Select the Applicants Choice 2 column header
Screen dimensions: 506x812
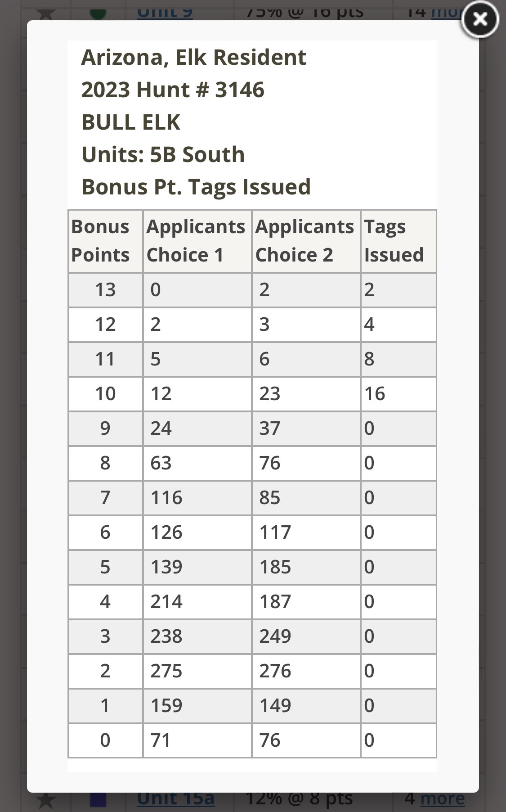[x=306, y=241]
